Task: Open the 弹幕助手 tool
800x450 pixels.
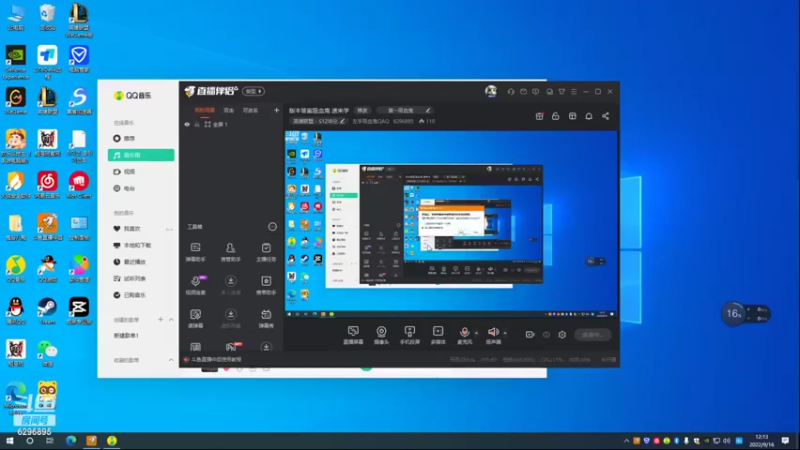Action: tap(195, 252)
